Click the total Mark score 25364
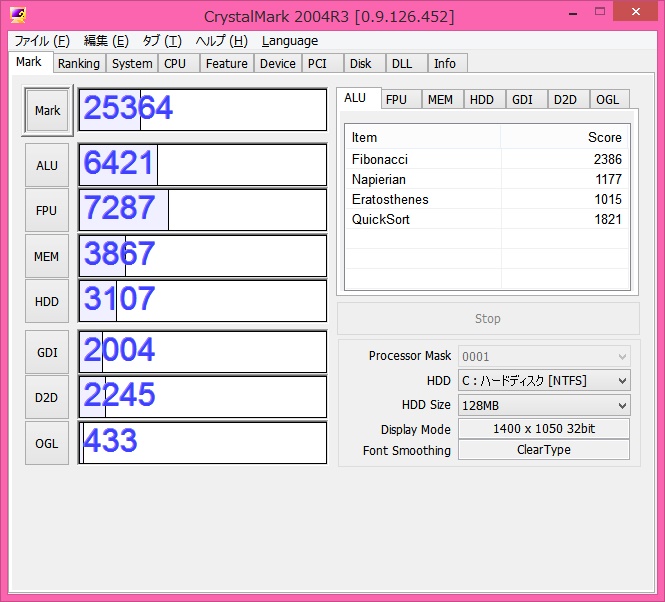Image resolution: width=665 pixels, height=602 pixels. coord(128,107)
